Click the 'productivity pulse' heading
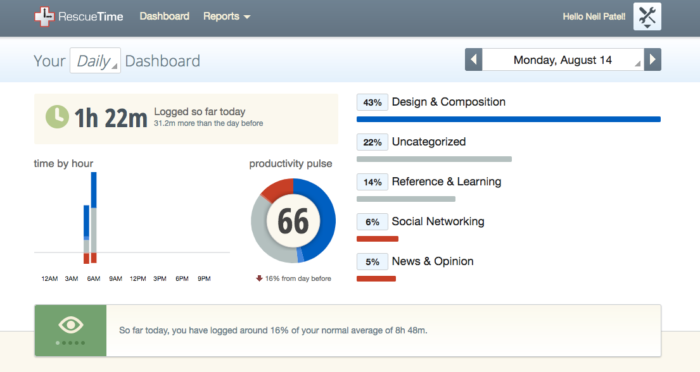This screenshot has width=700, height=372. [x=291, y=163]
